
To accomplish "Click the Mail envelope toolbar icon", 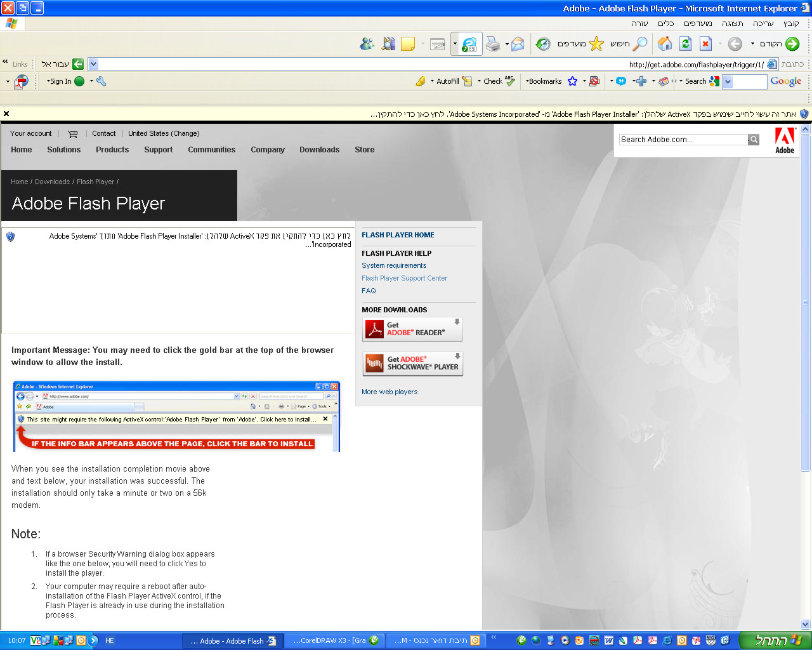I will (x=518, y=44).
